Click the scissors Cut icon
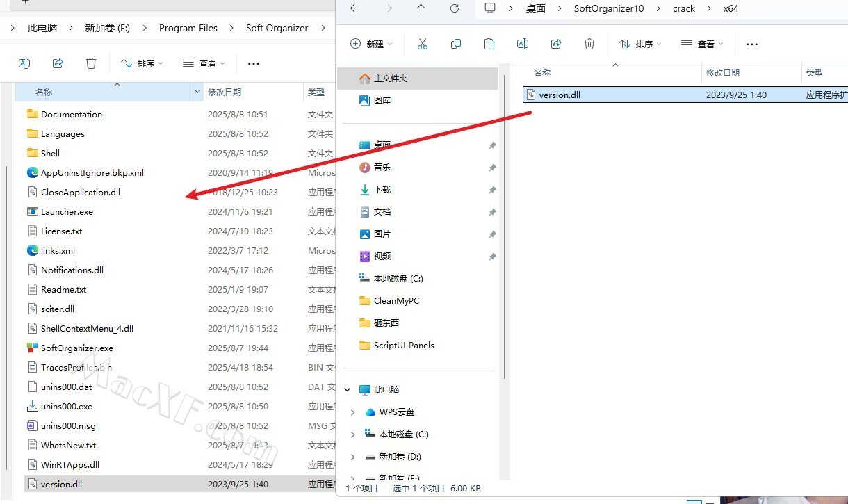The height and width of the screenshot is (504, 848). pyautogui.click(x=423, y=44)
